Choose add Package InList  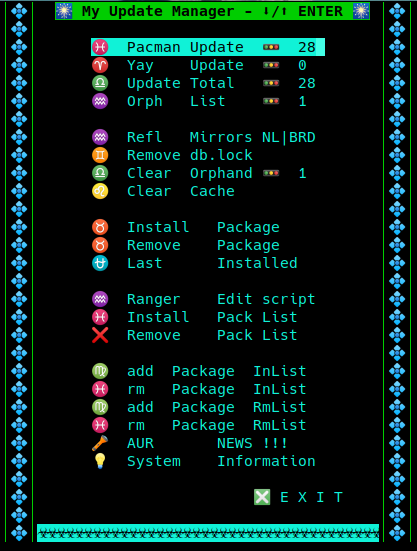pos(199,371)
